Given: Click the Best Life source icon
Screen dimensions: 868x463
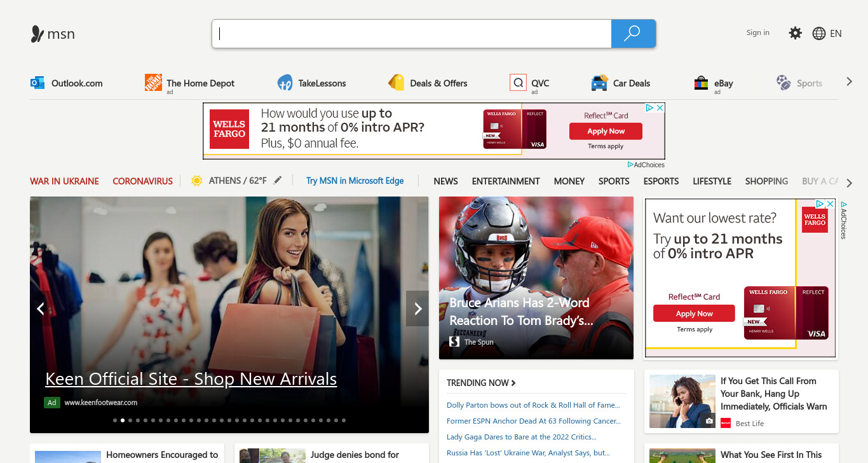Looking at the screenshot, I should [726, 423].
